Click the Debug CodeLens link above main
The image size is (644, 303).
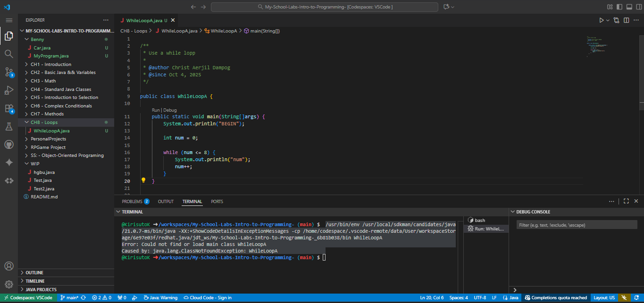(170, 110)
